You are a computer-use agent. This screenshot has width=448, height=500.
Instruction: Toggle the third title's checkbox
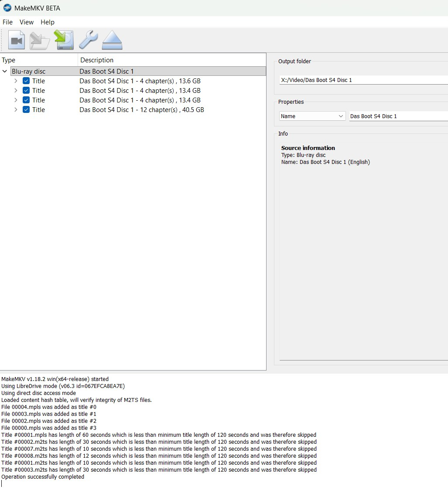pos(26,100)
